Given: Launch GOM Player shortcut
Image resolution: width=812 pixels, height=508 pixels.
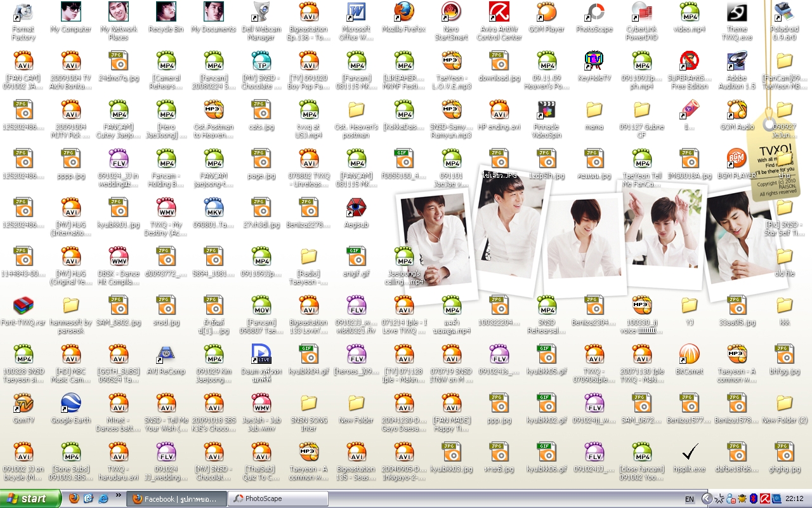Looking at the screenshot, I should pos(547,11).
